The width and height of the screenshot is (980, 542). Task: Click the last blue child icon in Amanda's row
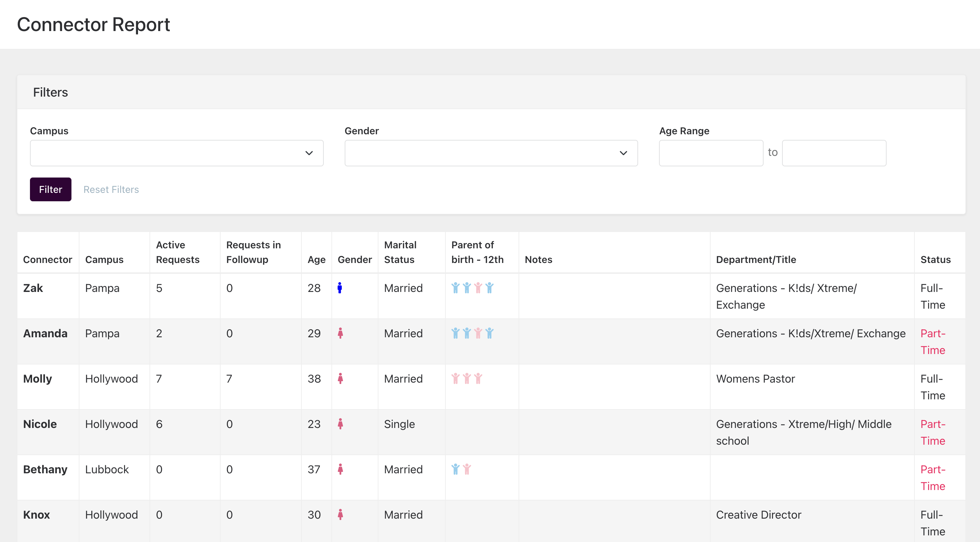[x=490, y=333]
